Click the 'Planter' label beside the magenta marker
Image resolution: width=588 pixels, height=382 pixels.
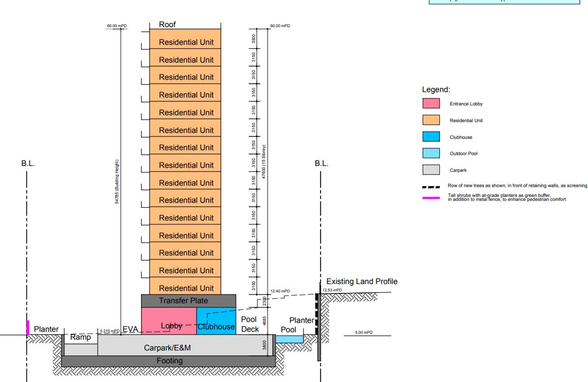pos(46,329)
